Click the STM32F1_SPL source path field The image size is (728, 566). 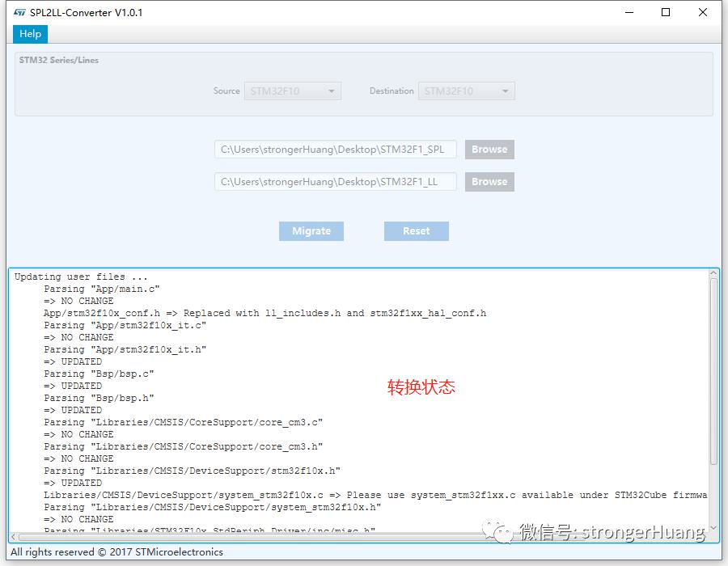335,150
